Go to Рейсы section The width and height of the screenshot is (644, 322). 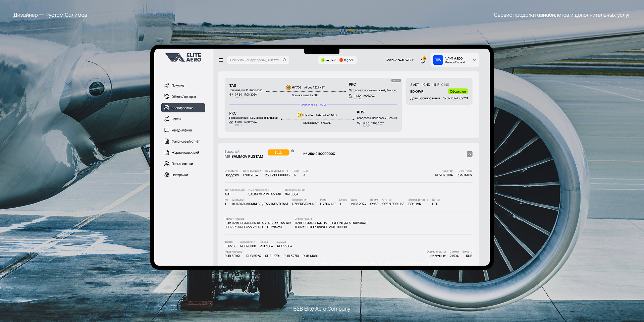point(176,119)
